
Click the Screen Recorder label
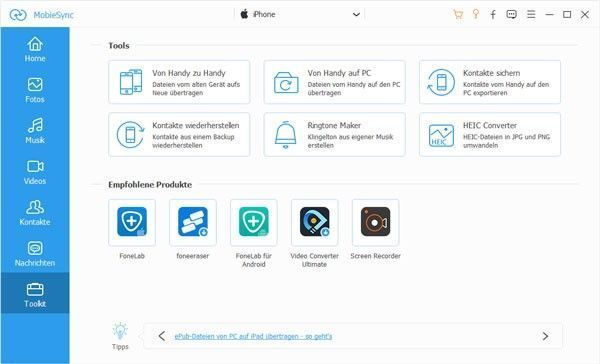coord(375,256)
